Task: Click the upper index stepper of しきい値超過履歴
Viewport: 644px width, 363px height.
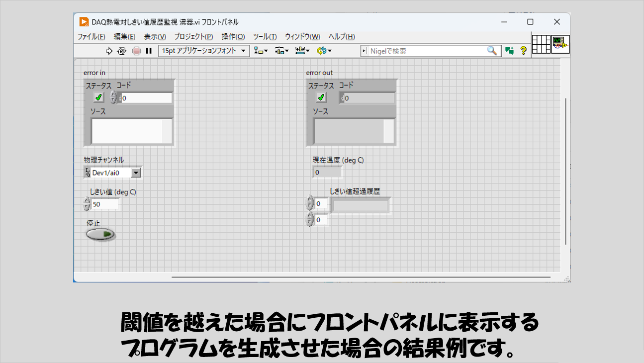Action: coord(310,203)
